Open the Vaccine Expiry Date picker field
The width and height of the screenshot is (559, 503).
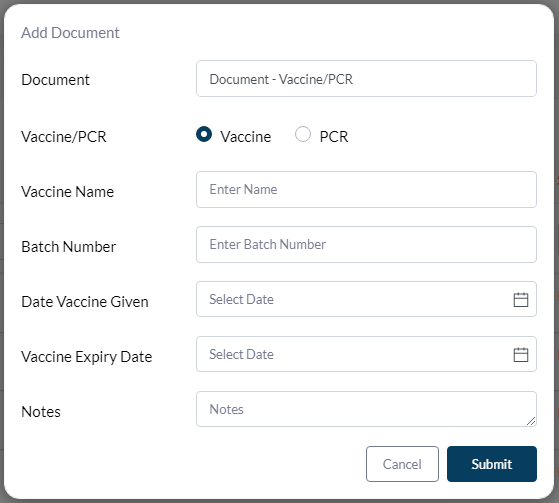click(x=366, y=354)
